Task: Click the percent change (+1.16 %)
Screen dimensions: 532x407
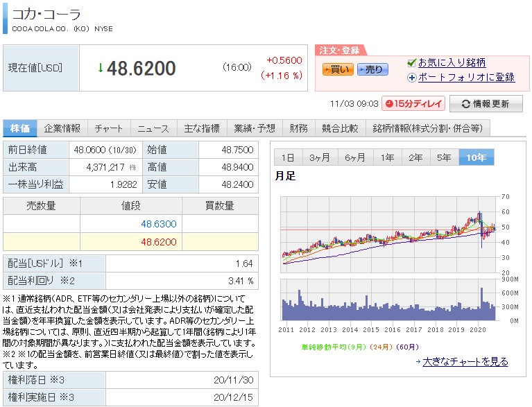Action: point(282,76)
